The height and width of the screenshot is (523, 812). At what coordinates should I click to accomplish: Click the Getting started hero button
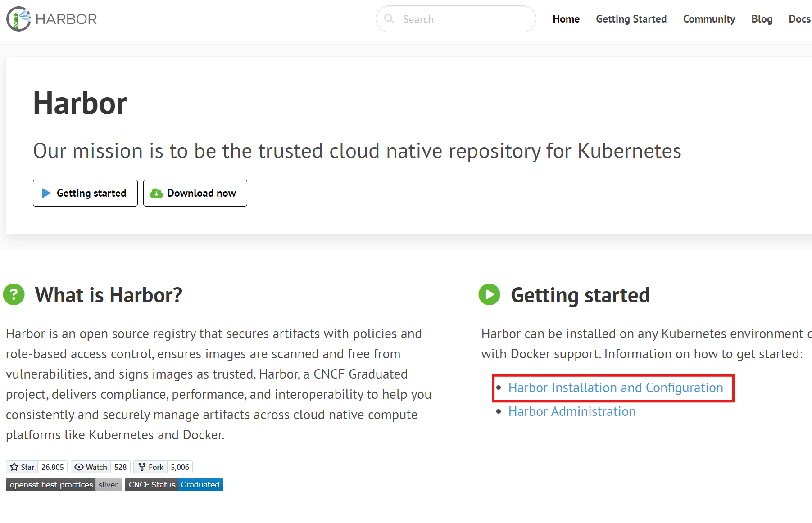pyautogui.click(x=85, y=193)
